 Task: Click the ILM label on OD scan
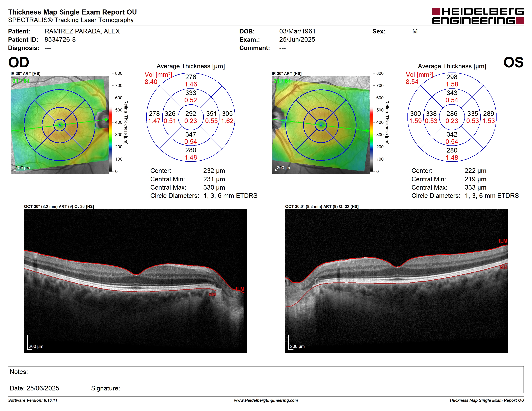tap(240, 289)
